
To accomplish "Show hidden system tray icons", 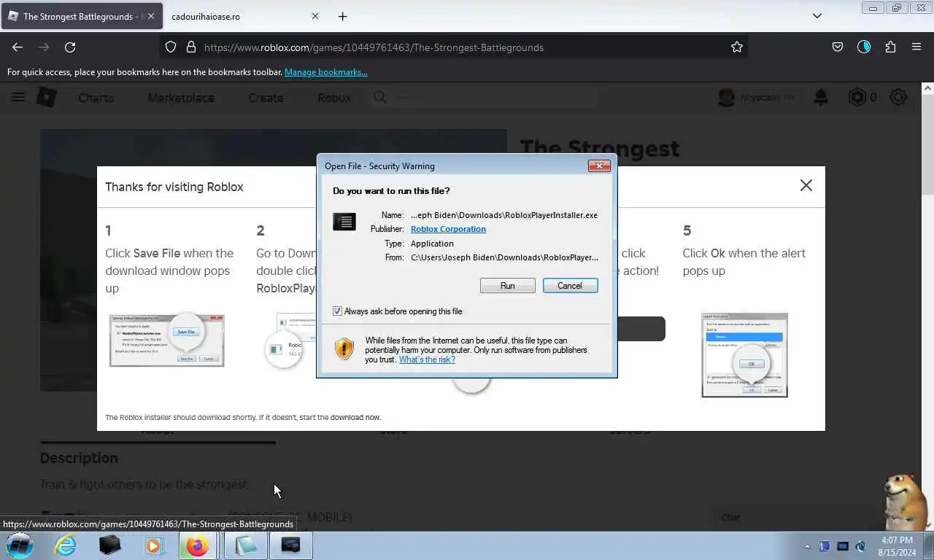I will tap(807, 546).
